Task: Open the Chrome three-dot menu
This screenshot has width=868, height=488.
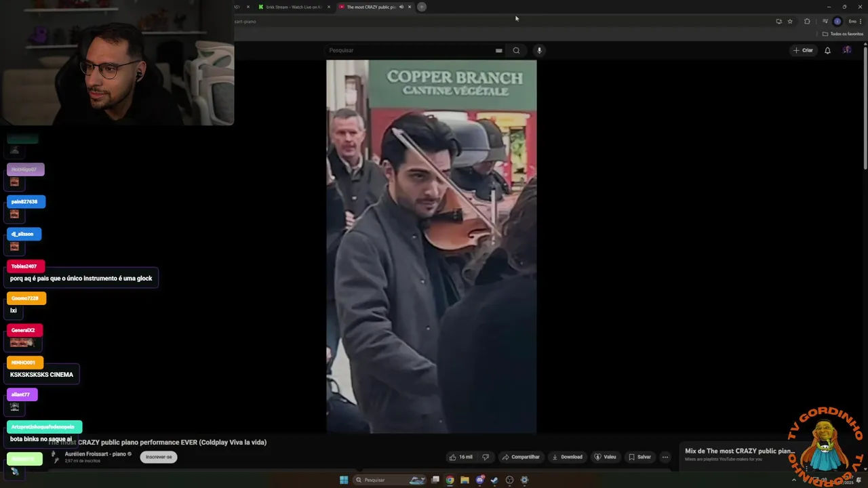Action: point(861,21)
